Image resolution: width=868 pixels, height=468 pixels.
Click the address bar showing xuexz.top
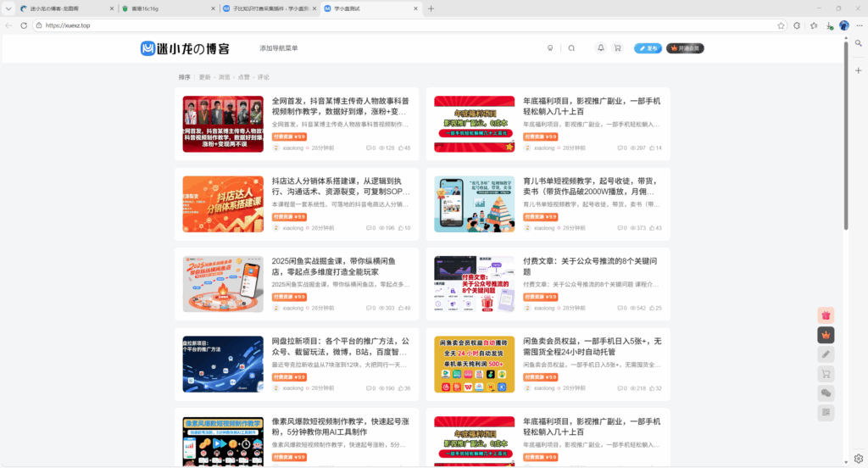[x=409, y=25]
